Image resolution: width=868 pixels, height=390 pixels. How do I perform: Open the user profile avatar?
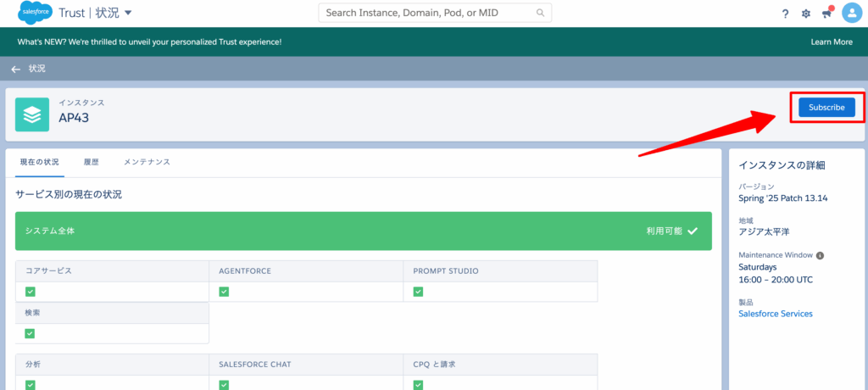[x=853, y=13]
